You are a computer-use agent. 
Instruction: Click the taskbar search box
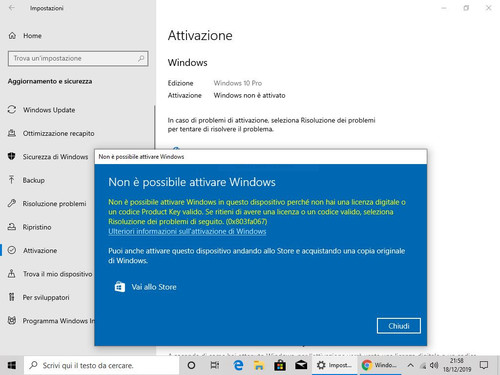coord(101,365)
